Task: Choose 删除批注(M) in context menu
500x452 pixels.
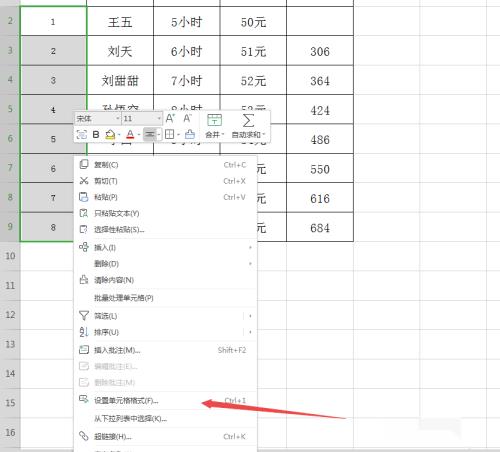Action: point(165,382)
